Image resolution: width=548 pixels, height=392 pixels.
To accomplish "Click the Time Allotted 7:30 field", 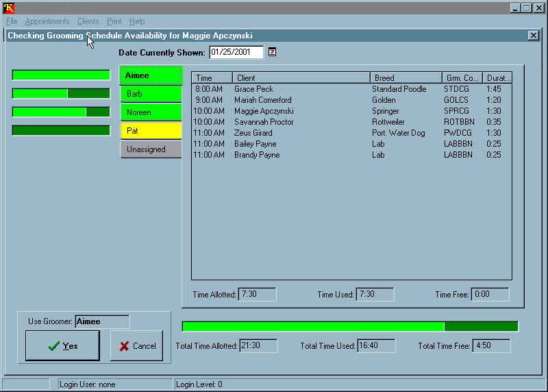I will (x=258, y=295).
